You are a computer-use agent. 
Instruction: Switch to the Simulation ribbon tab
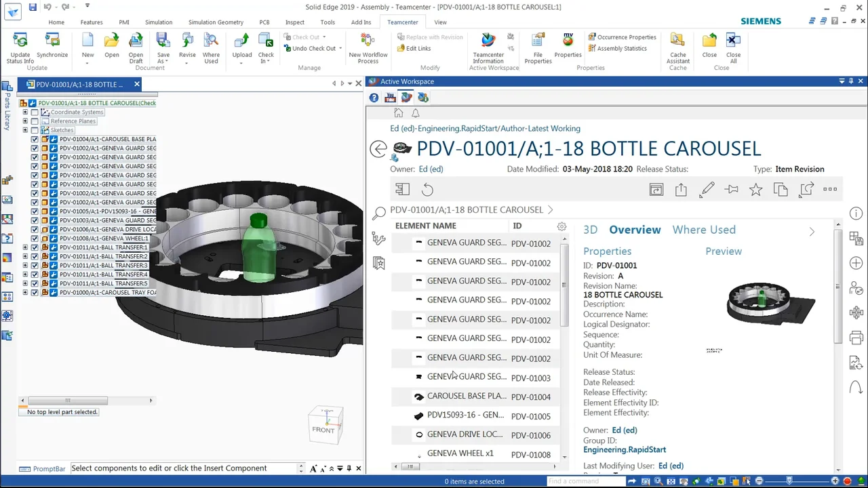(158, 22)
